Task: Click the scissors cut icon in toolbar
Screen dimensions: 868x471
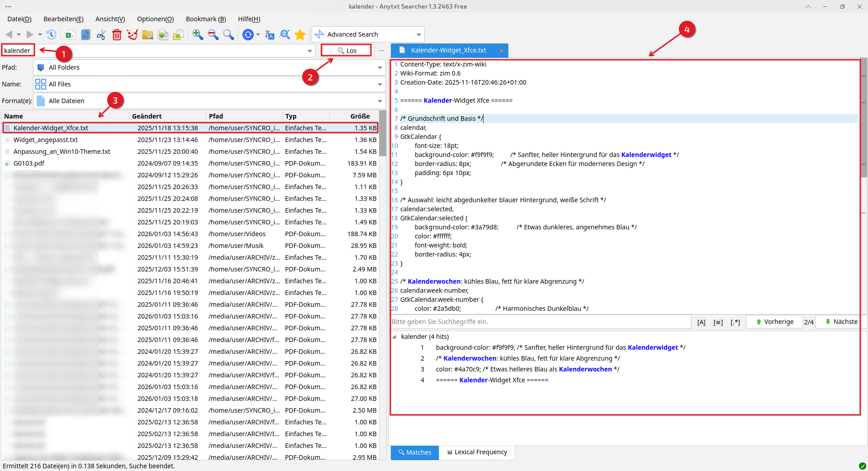Action: tap(101, 34)
